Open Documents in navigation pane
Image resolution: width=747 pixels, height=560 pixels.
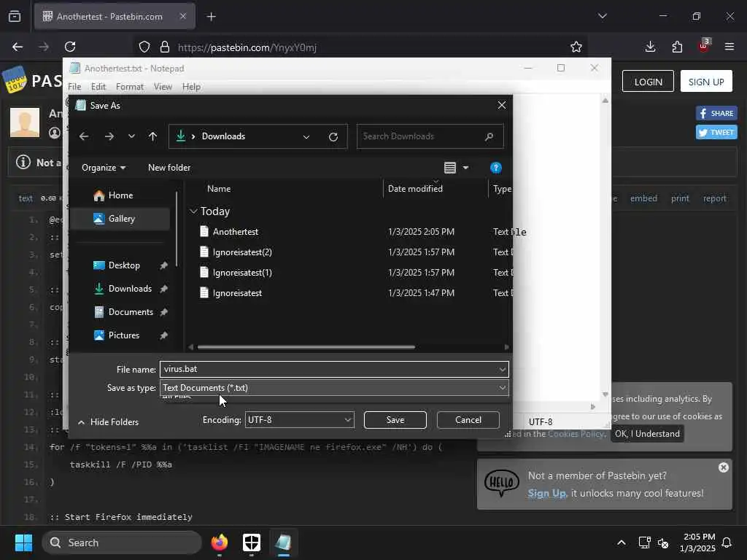point(131,312)
